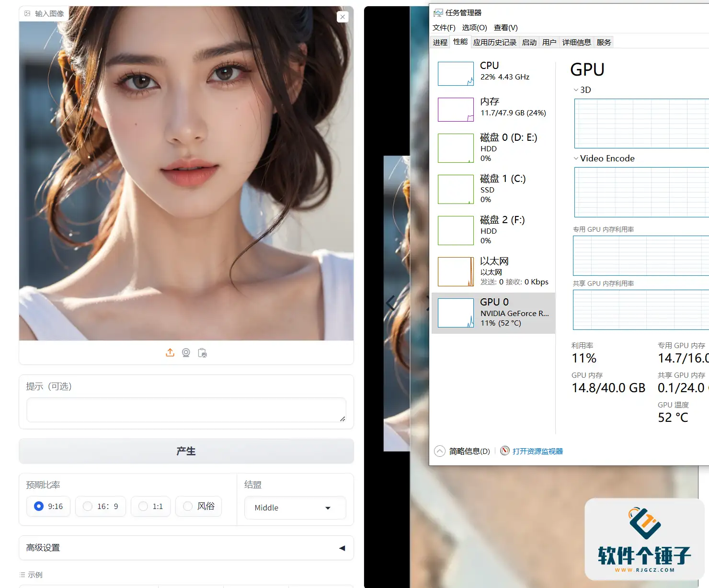Expand the 高级设置 accordion
The height and width of the screenshot is (588, 709).
[186, 548]
